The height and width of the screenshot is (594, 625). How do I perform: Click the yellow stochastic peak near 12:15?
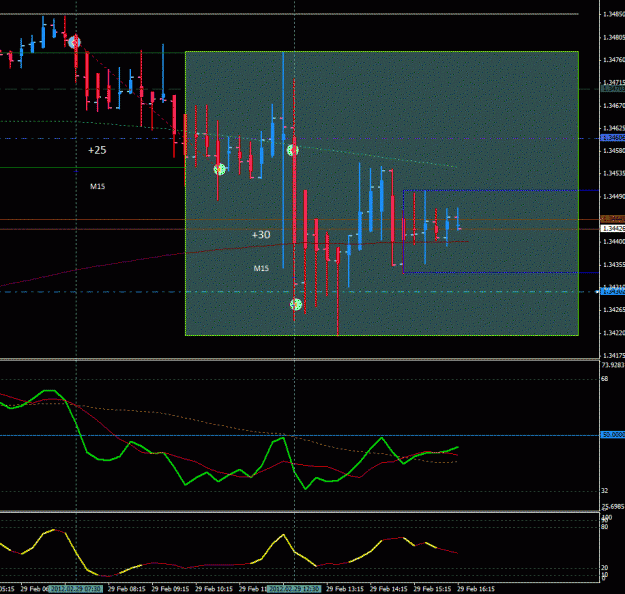283,535
